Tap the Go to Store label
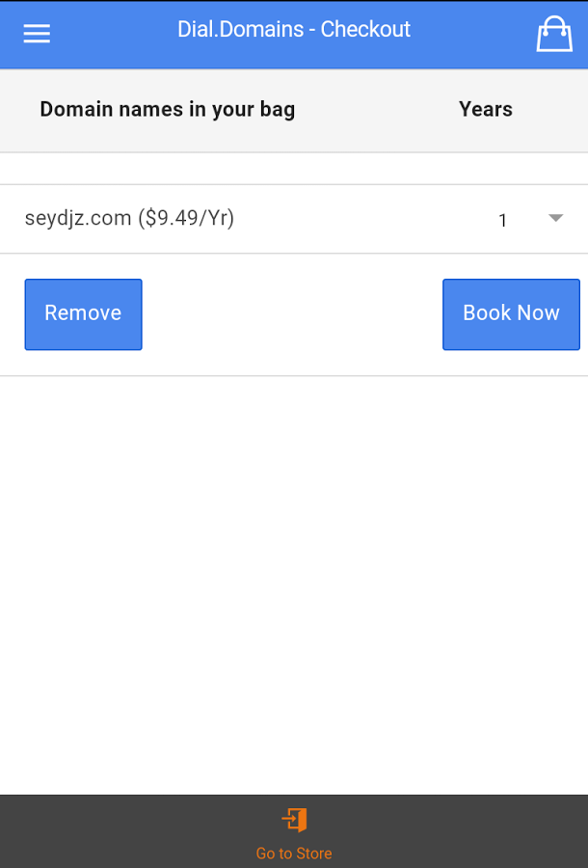 (x=294, y=854)
